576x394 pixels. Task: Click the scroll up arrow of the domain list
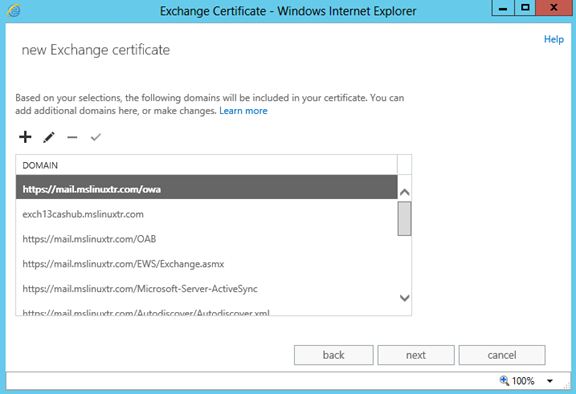tap(404, 192)
